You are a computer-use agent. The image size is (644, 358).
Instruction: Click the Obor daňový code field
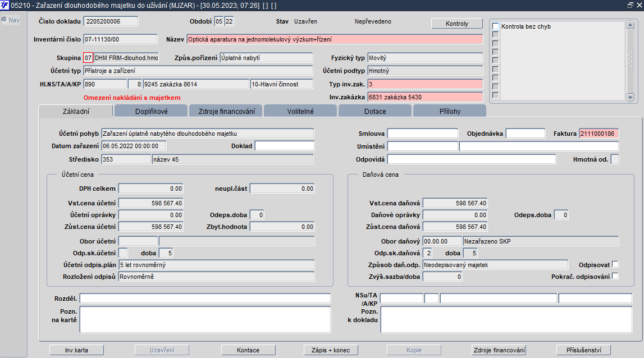pyautogui.click(x=442, y=241)
